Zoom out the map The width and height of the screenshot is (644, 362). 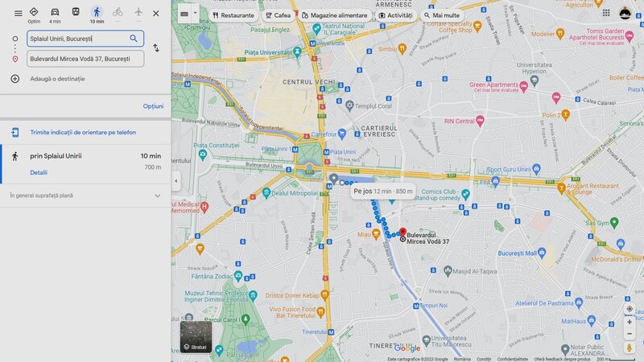[630, 334]
